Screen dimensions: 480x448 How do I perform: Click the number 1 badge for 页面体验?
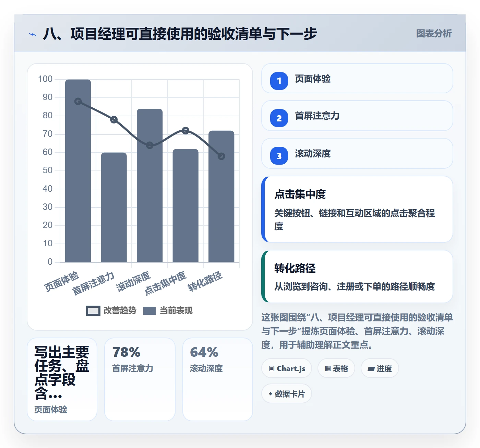click(279, 81)
